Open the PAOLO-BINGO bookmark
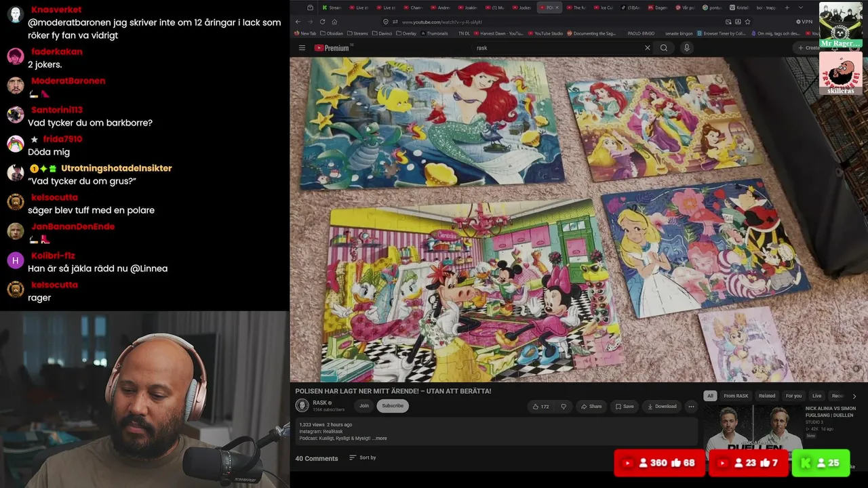Viewport: 868px width, 488px height. (x=640, y=33)
